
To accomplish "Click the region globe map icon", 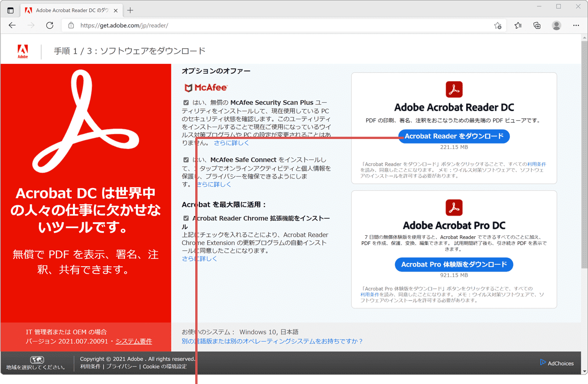I will (37, 360).
